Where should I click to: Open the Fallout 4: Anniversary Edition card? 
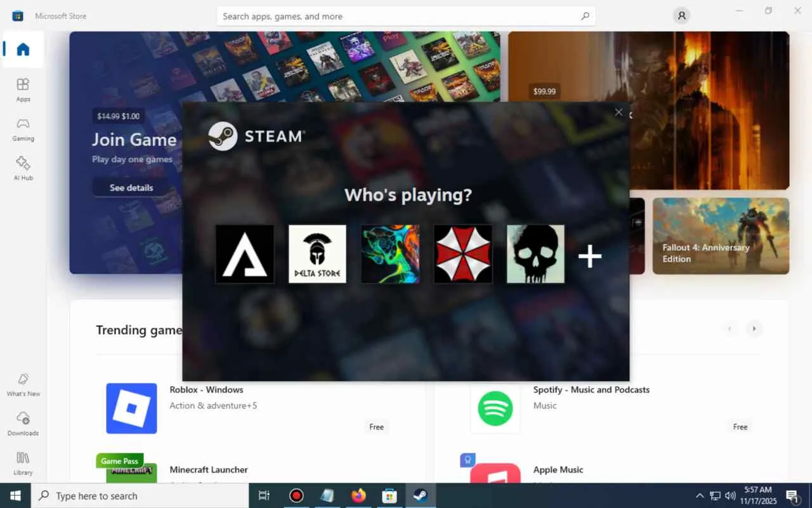[x=721, y=236]
